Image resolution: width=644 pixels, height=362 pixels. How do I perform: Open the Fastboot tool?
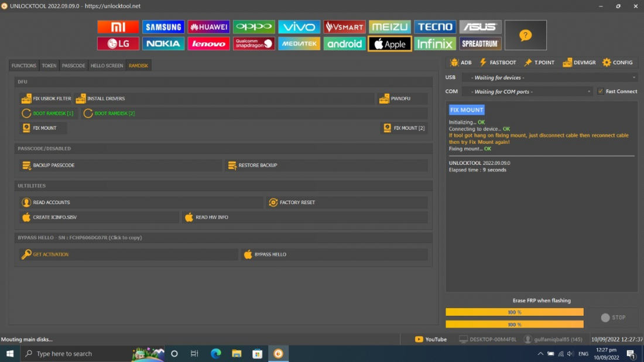point(498,63)
